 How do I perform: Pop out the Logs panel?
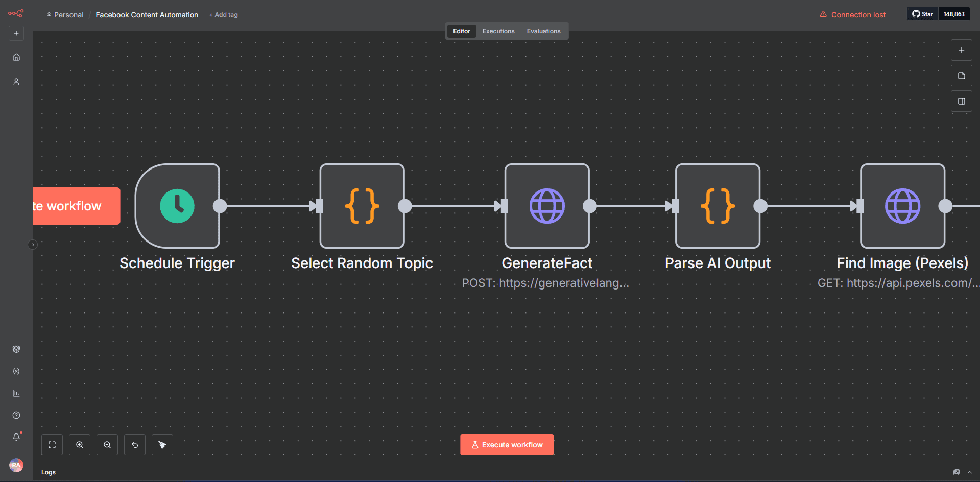click(x=957, y=472)
